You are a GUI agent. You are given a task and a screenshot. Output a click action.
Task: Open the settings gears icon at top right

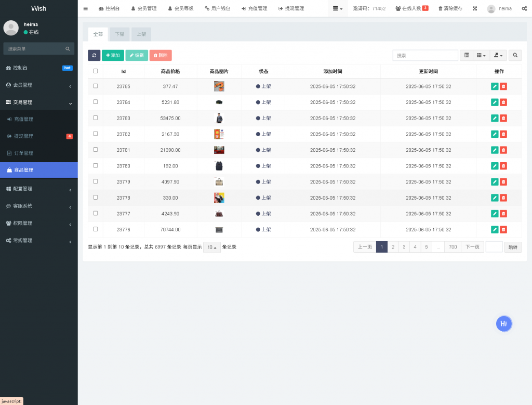524,8
